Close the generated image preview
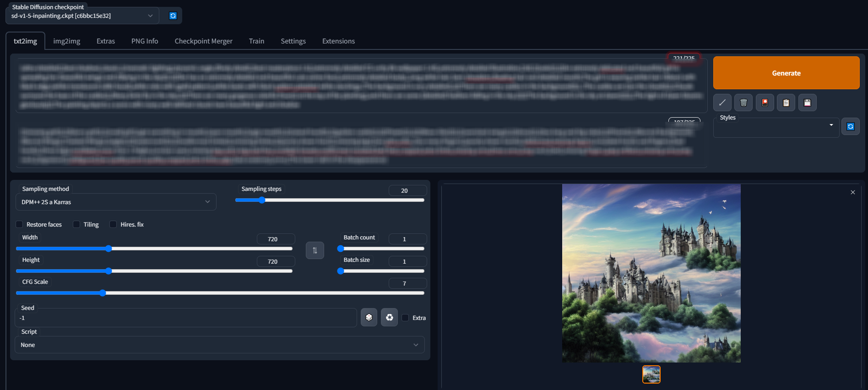Screen dimensions: 868x390 coord(853,192)
